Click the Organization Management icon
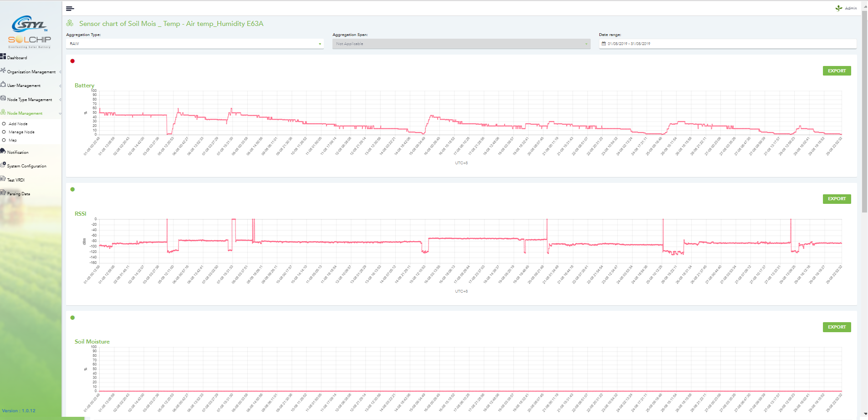Screen dimensions: 868x420 pyautogui.click(x=3, y=71)
